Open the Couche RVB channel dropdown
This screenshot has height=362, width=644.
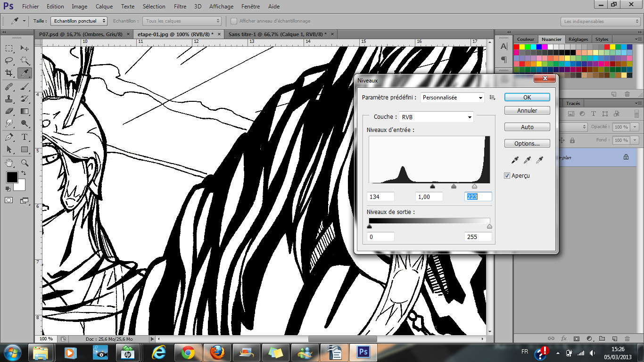click(x=436, y=117)
